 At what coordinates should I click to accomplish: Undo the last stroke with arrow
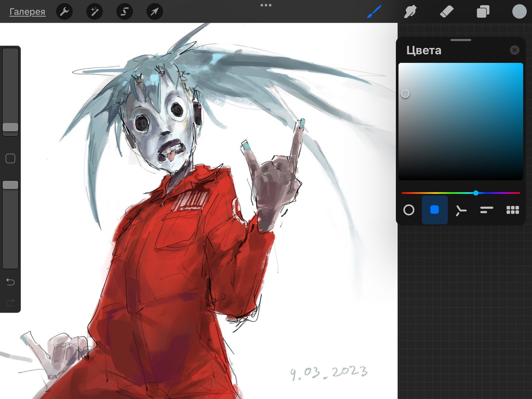pos(10,282)
